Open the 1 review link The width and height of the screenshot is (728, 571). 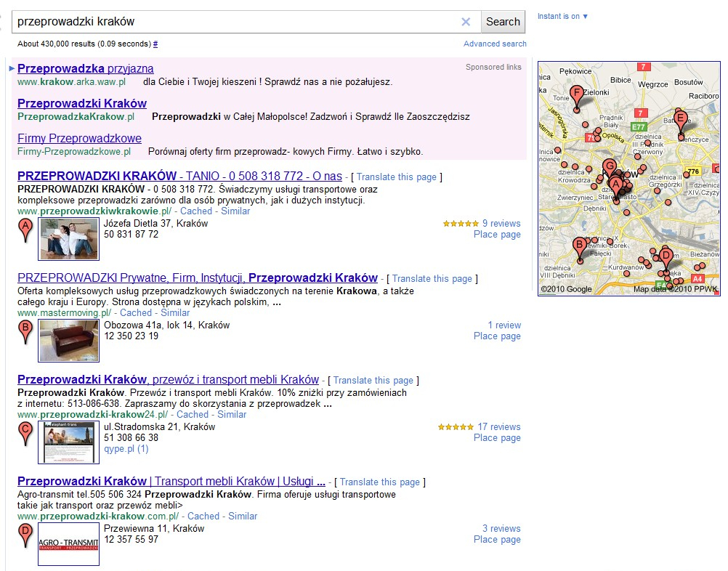504,325
